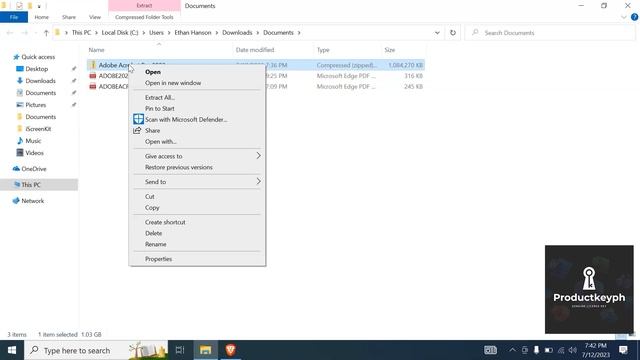Open the Compressed Folder Tools tab

click(144, 17)
